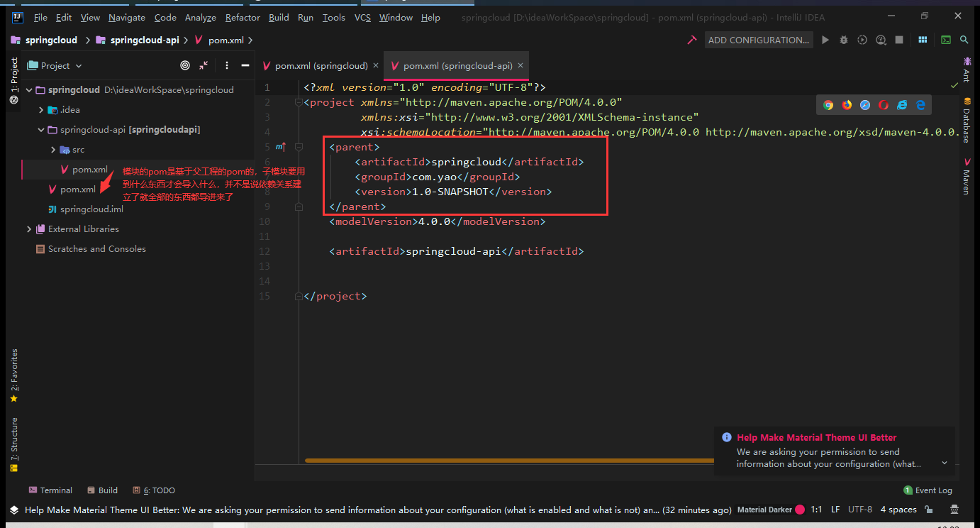980x528 pixels.
Task: Expand the .idea folder
Action: tap(41, 110)
